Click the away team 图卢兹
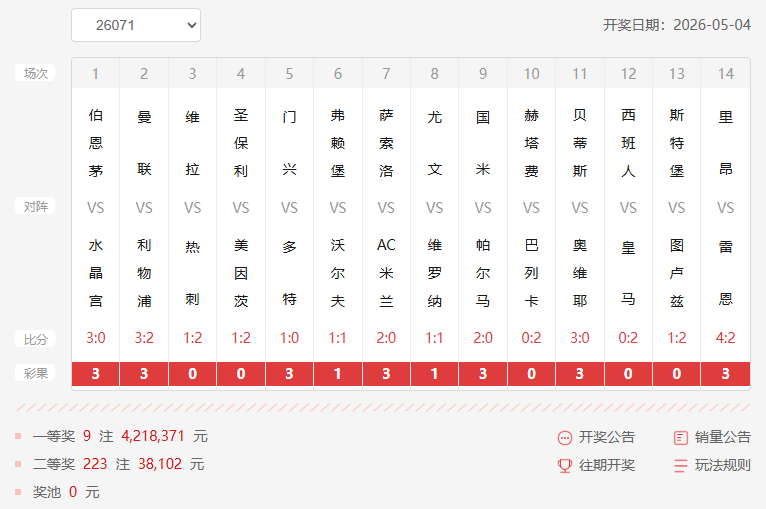 677,273
